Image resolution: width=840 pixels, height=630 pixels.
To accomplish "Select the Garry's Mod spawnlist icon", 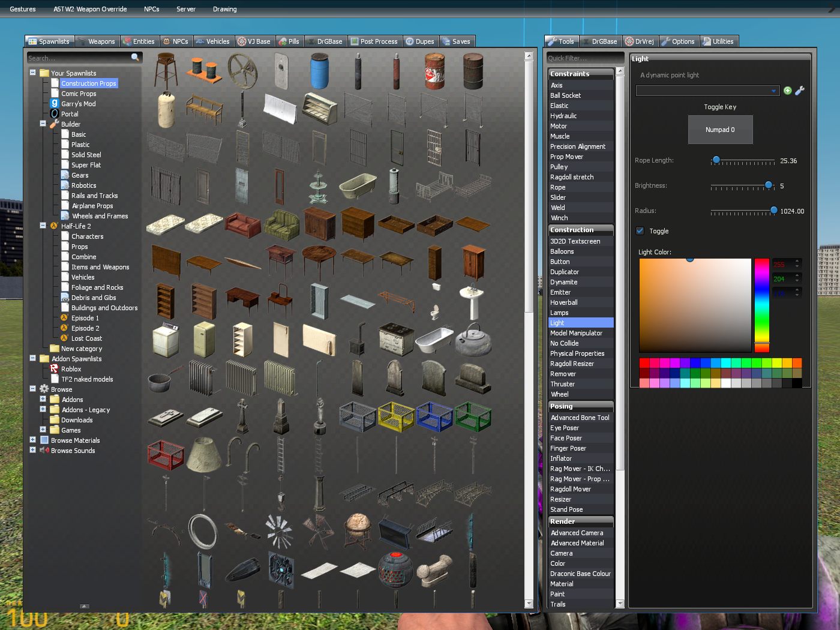I will pyautogui.click(x=55, y=104).
